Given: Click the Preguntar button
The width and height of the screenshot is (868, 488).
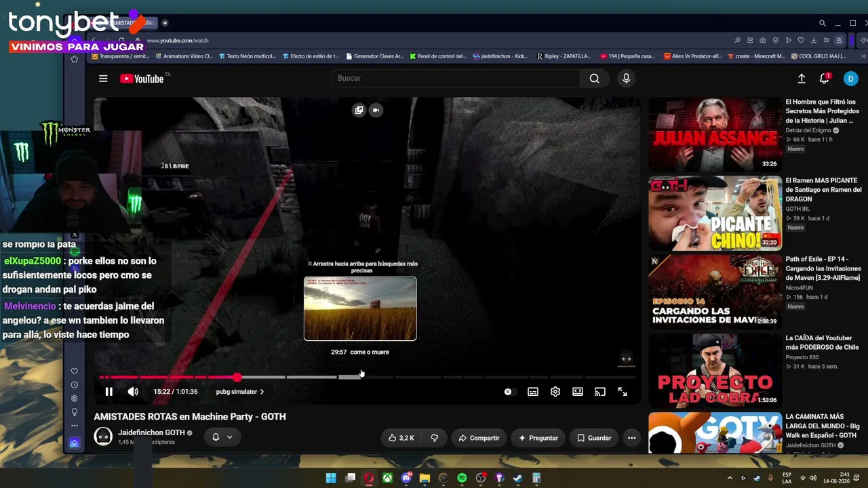Looking at the screenshot, I should pos(538,438).
